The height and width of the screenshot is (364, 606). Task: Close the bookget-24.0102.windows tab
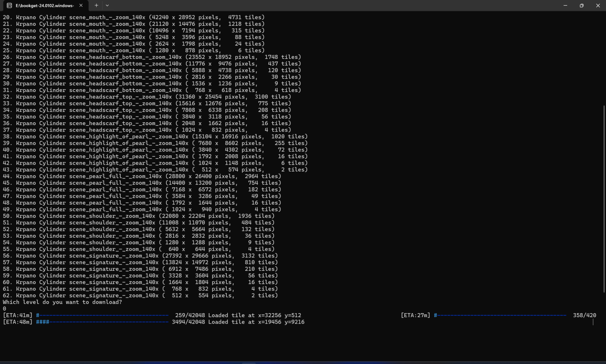(81, 6)
